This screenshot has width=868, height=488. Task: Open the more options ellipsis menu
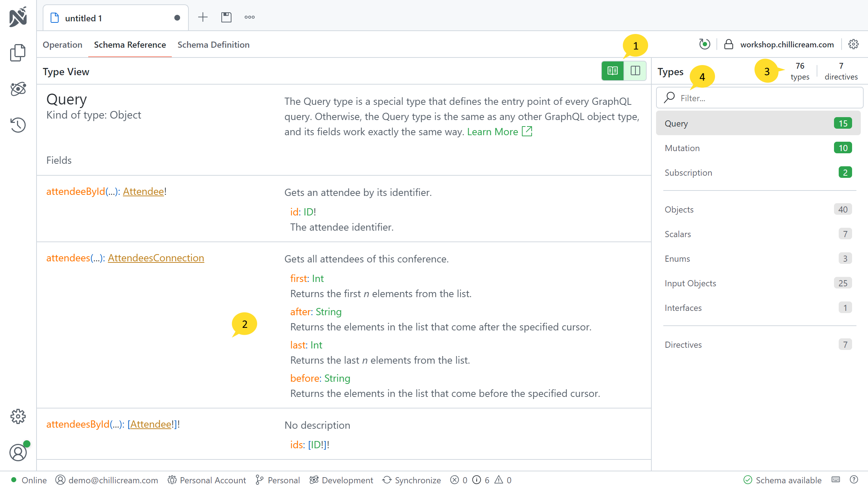(250, 17)
